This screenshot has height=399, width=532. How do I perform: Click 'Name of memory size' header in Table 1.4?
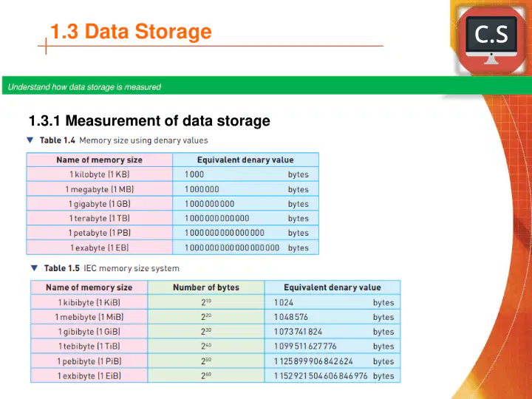pyautogui.click(x=100, y=160)
